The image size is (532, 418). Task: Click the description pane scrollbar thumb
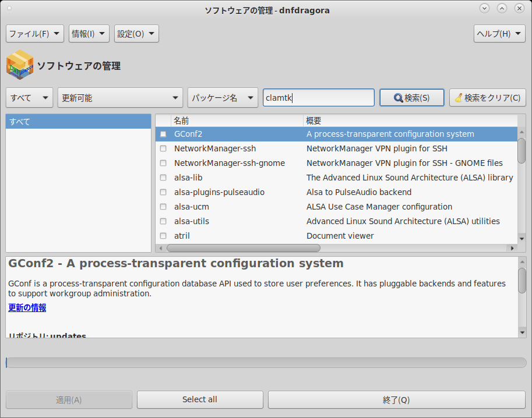click(x=522, y=281)
